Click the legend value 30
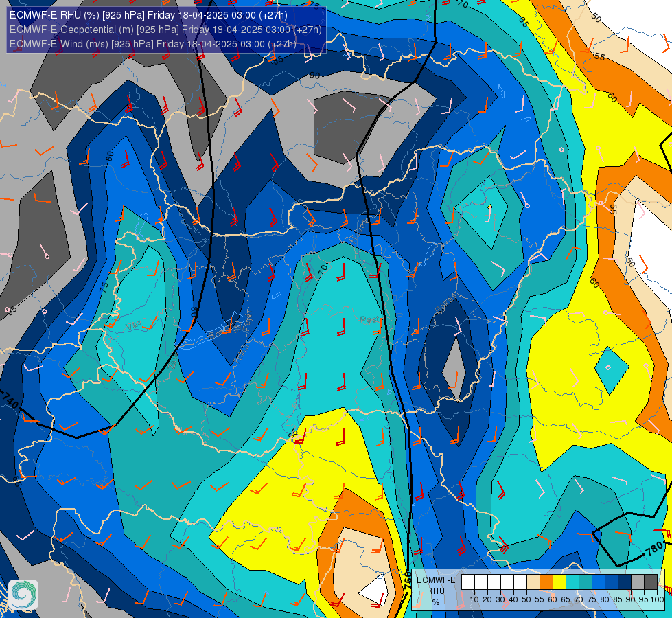This screenshot has height=618, width=672. 500,599
